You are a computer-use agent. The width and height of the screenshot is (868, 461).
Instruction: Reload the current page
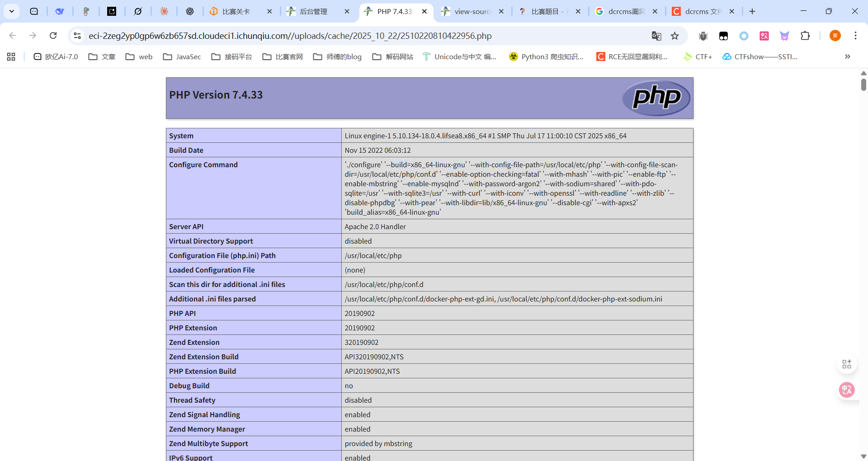point(53,36)
